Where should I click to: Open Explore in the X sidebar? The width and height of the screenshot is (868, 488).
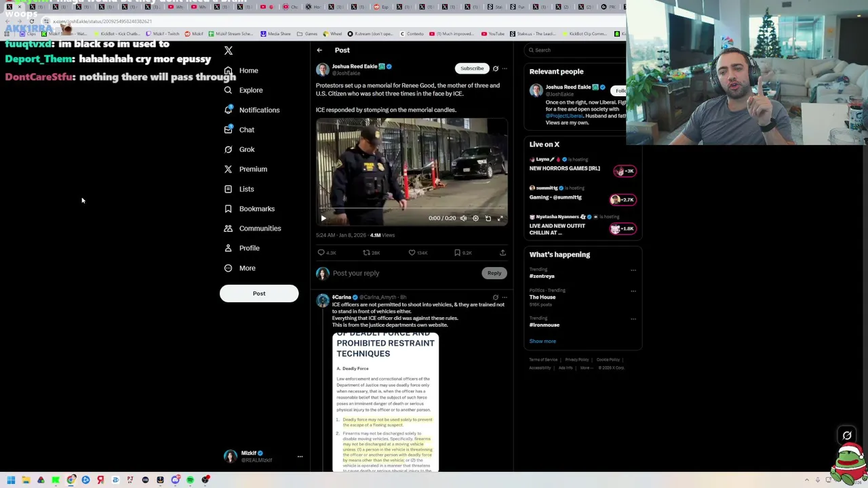click(x=243, y=90)
